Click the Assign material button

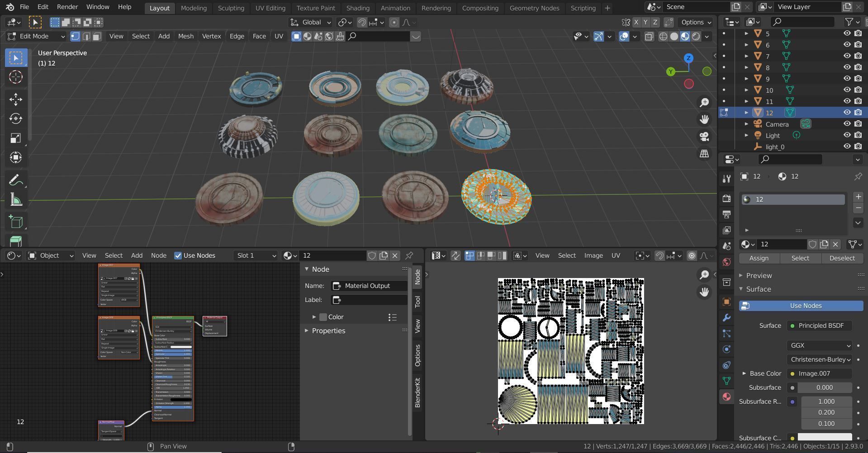(759, 258)
